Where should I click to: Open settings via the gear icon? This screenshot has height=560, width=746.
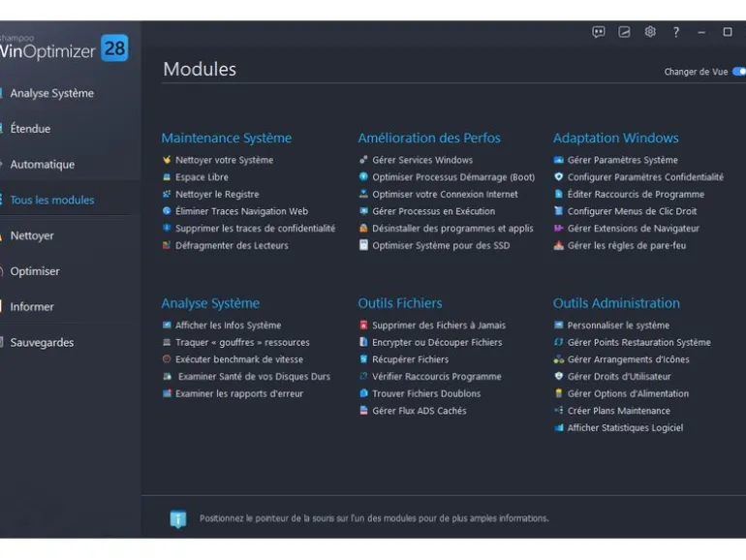650,32
